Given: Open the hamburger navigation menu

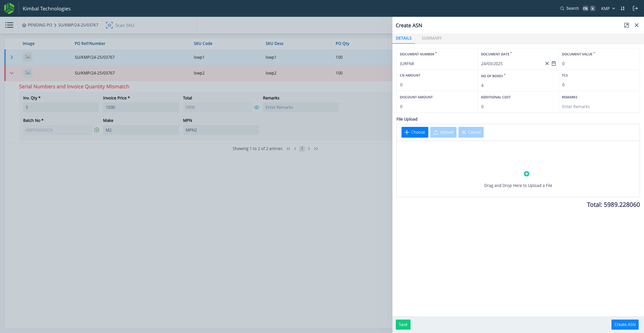Looking at the screenshot, I should (9, 25).
